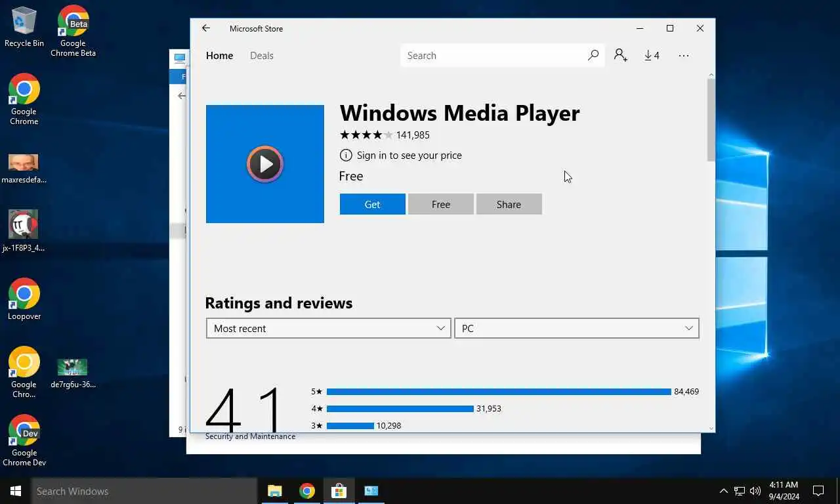Select the Google Chrome desktop shortcut
This screenshot has height=504, width=840.
(24, 99)
